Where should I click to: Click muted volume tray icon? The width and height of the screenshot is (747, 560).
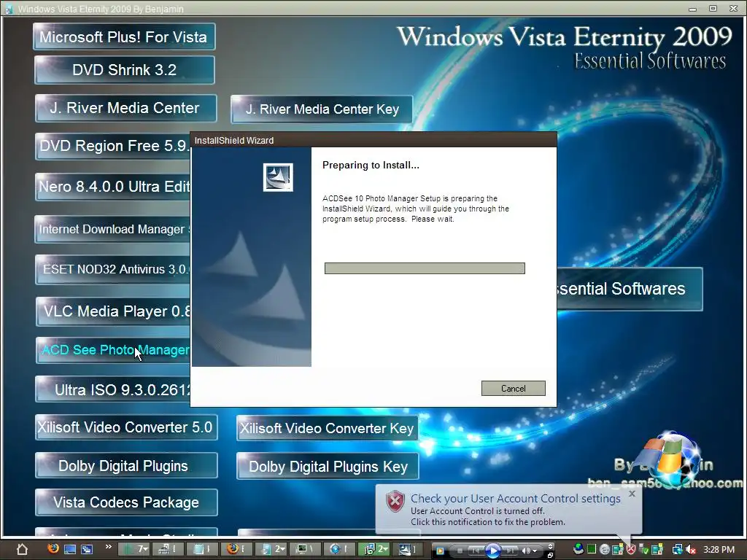(690, 550)
